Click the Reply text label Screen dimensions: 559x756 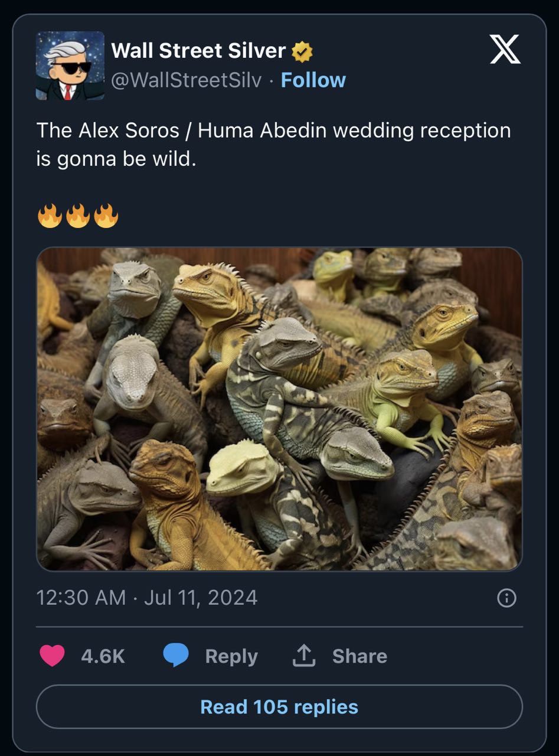pyautogui.click(x=231, y=657)
